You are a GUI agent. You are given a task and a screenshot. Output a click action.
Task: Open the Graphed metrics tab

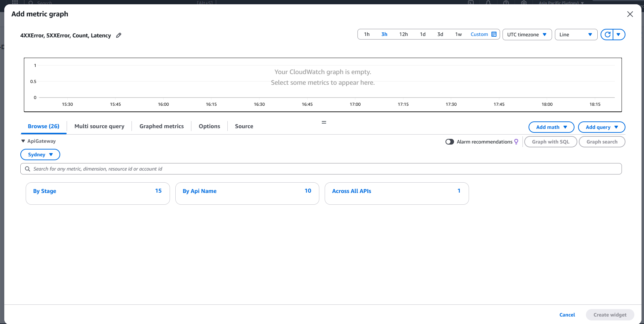pyautogui.click(x=161, y=126)
